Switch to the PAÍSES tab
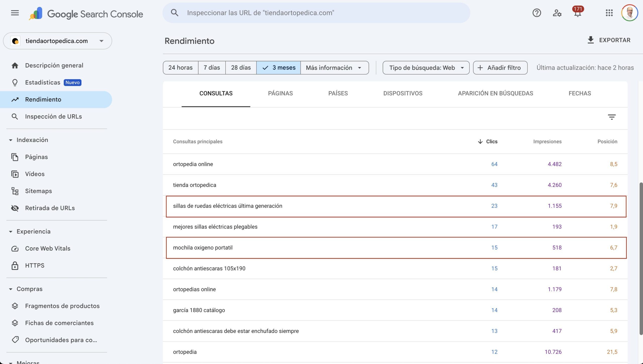The image size is (643, 364). coord(338,94)
